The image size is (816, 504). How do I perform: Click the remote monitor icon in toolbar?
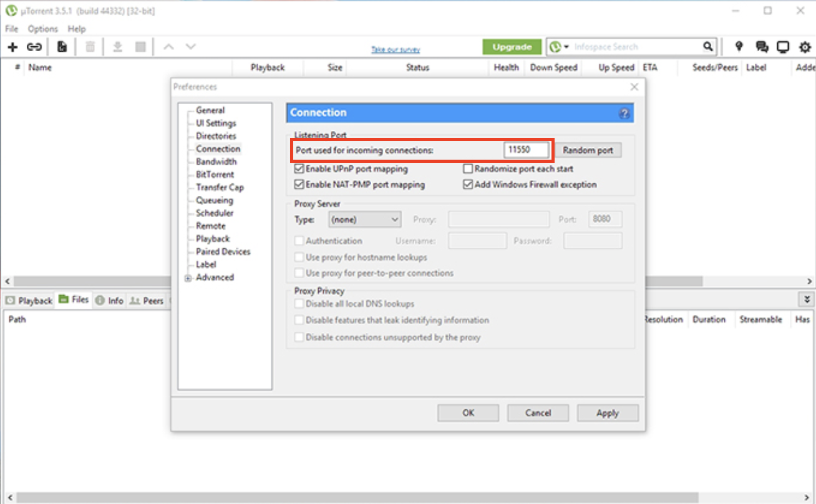783,47
